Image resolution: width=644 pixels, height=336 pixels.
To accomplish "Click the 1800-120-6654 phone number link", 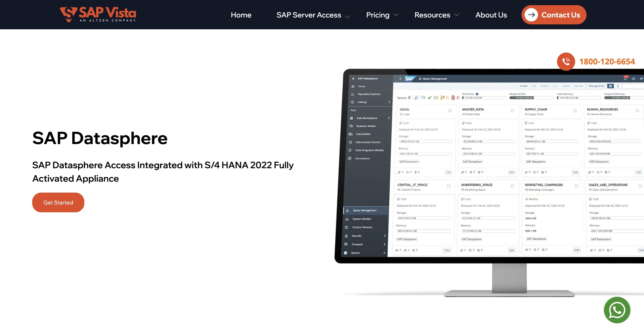I will [607, 62].
